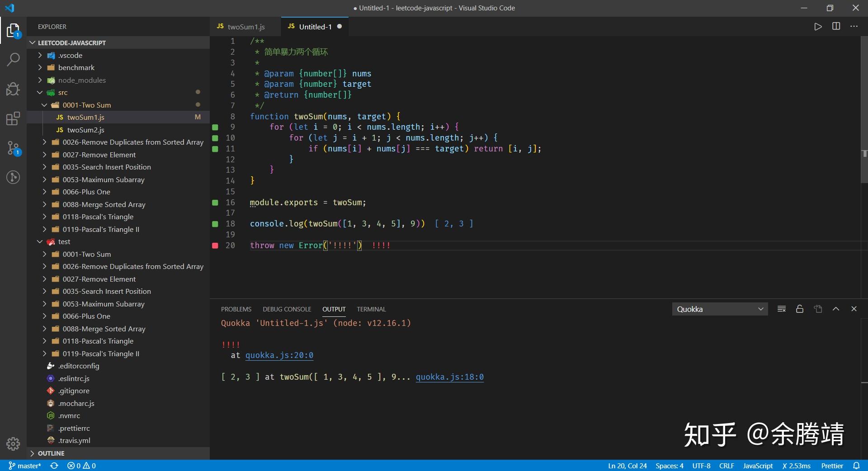Screen dimensions: 868x471
Task: Open the Extensions view
Action: tap(13, 118)
